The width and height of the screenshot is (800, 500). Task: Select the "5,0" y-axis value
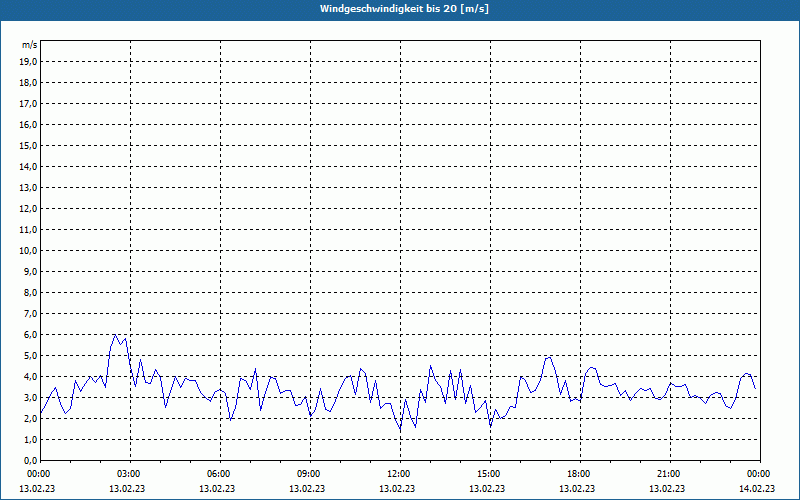pos(30,356)
